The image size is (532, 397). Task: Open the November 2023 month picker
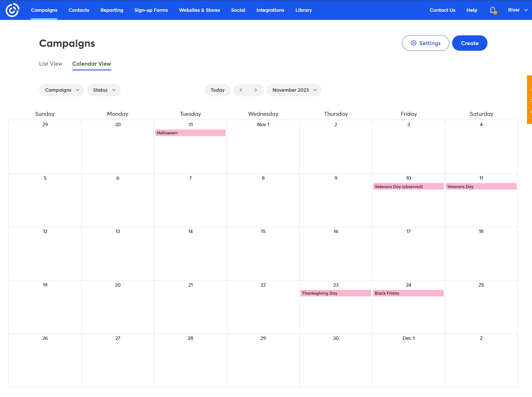coord(294,90)
